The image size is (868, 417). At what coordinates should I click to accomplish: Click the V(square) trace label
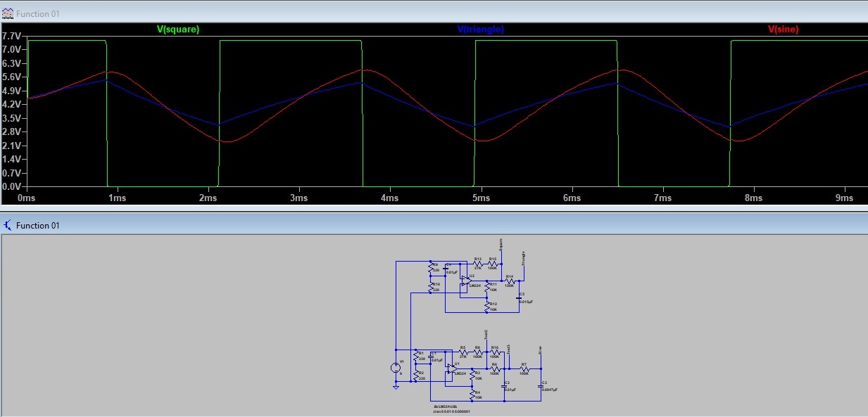[178, 30]
